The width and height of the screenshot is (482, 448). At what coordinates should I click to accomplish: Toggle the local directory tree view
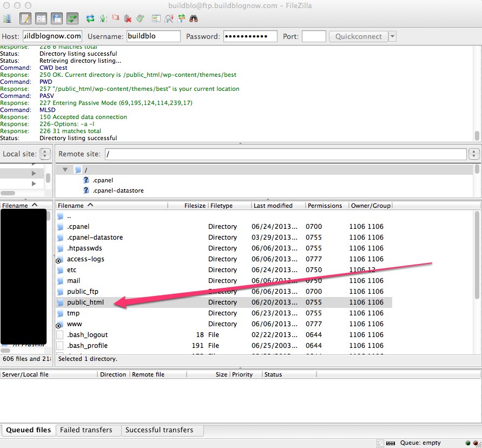[41, 18]
